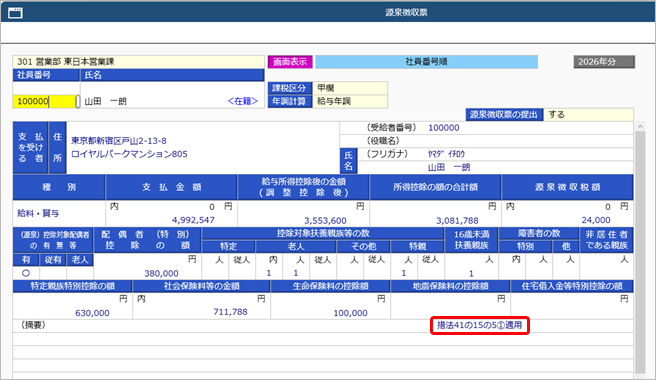Image resolution: width=656 pixels, height=380 pixels.
Task: Open the 社員番号順 sort order field
Action: pyautogui.click(x=426, y=62)
